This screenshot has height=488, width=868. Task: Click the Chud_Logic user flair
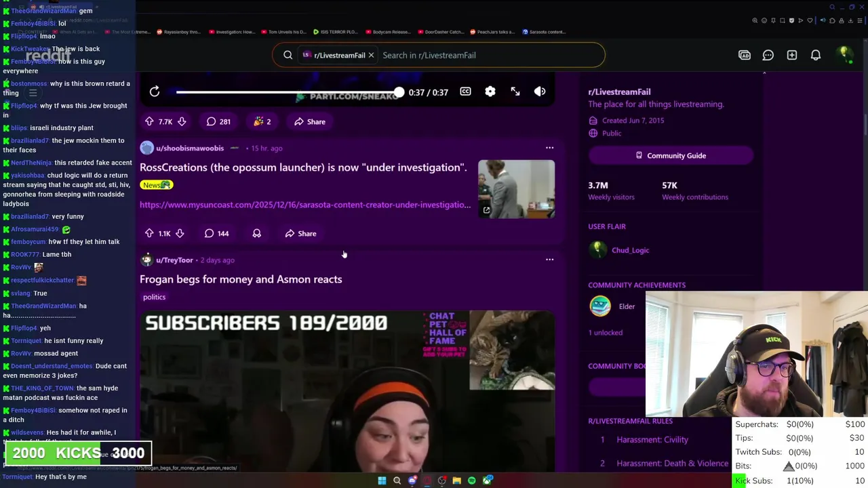[x=630, y=250]
